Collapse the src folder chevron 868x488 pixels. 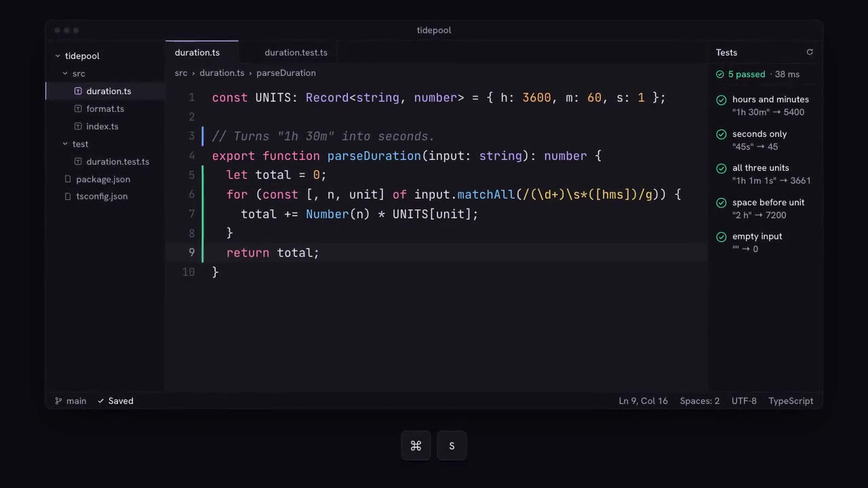coord(65,73)
